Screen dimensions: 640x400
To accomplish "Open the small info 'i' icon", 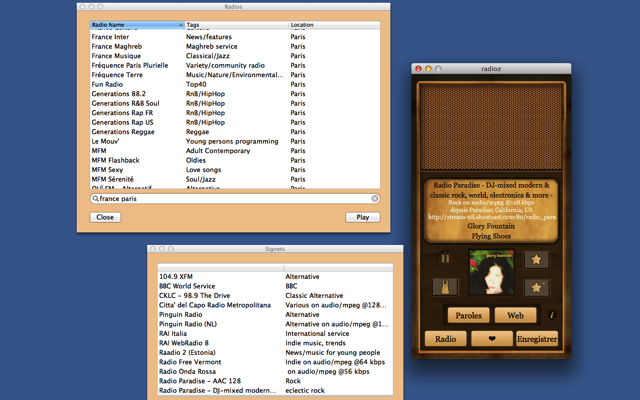I will [552, 316].
